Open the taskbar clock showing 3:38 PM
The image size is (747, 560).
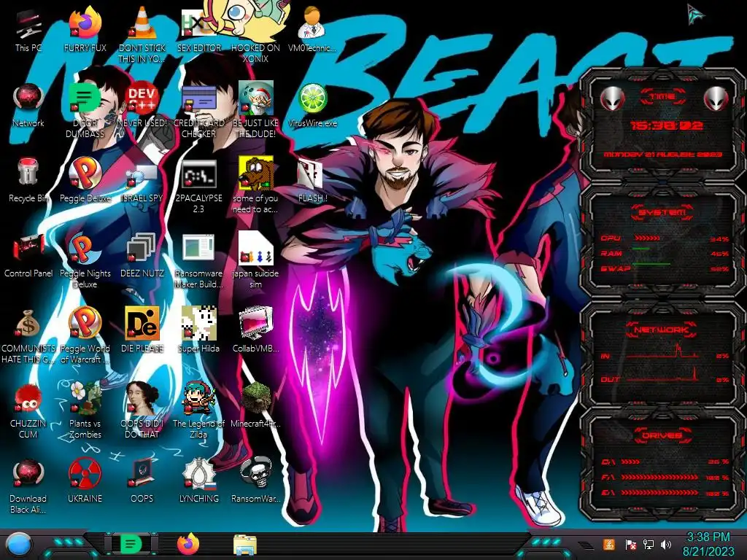click(708, 544)
